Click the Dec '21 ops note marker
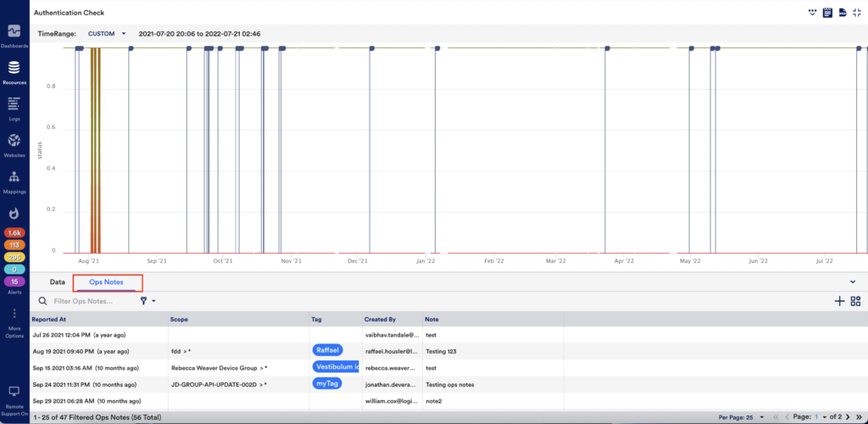The height and width of the screenshot is (424, 868). click(371, 48)
